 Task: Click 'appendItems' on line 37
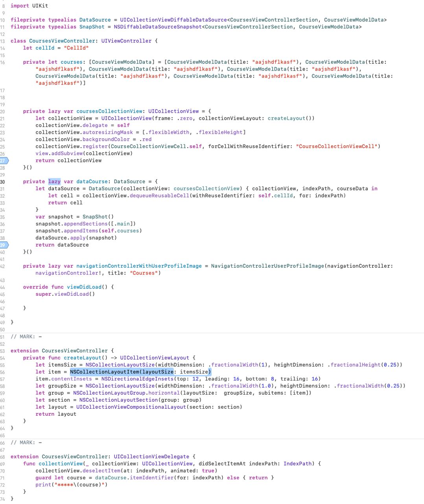(81, 231)
